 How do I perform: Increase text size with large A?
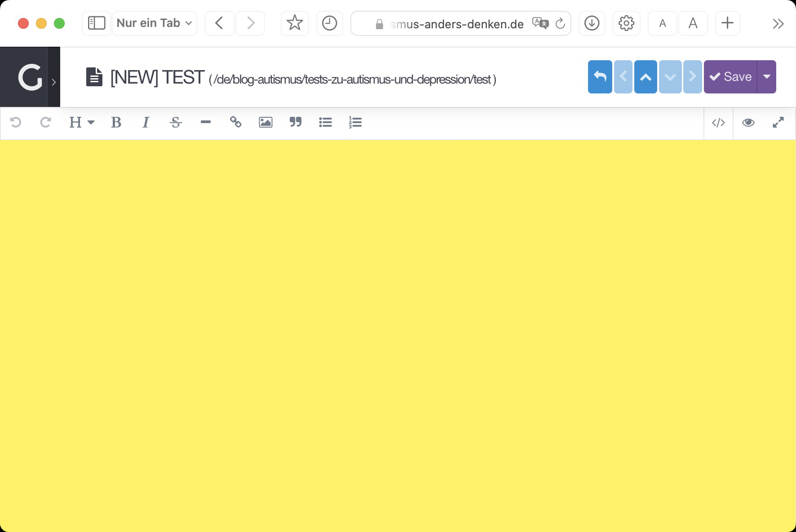tap(693, 23)
